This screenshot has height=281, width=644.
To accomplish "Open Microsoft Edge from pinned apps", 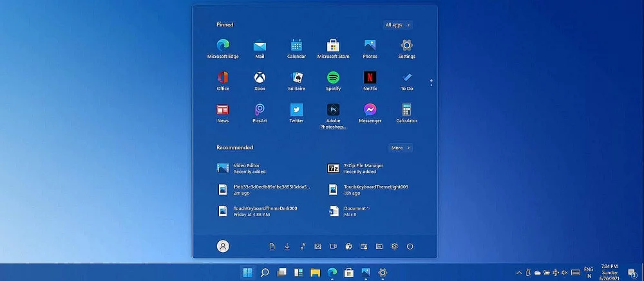I will click(x=223, y=49).
